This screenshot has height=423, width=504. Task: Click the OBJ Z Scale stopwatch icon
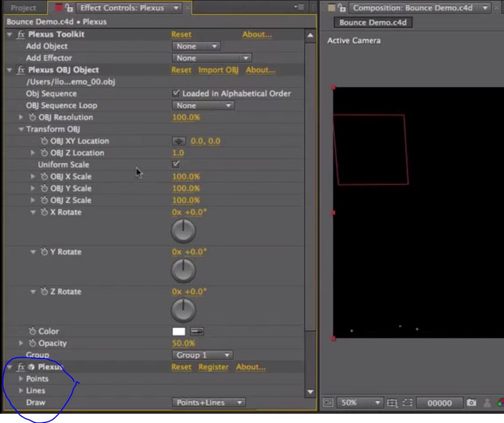coord(44,200)
